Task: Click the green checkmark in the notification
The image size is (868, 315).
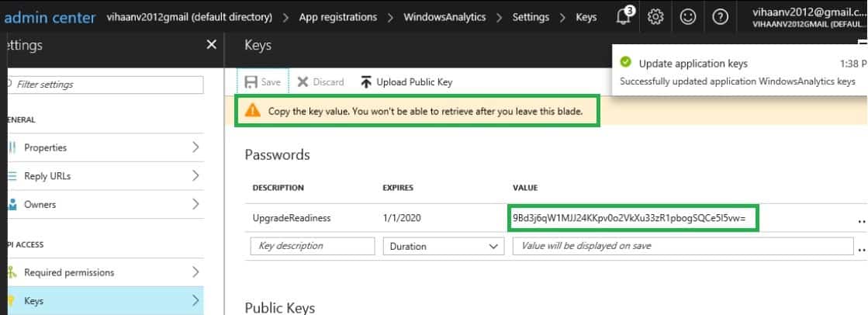Action: (625, 62)
